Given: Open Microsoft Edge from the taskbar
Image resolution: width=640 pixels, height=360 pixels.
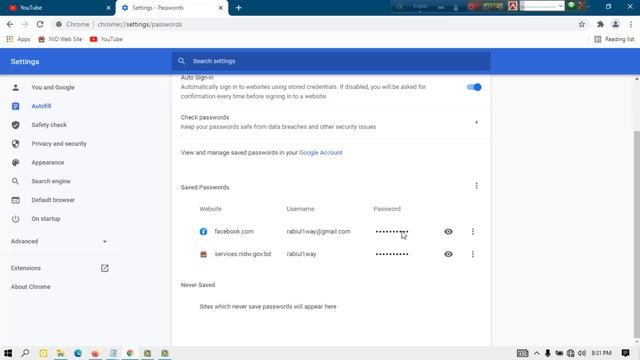Looking at the screenshot, I should [x=78, y=353].
